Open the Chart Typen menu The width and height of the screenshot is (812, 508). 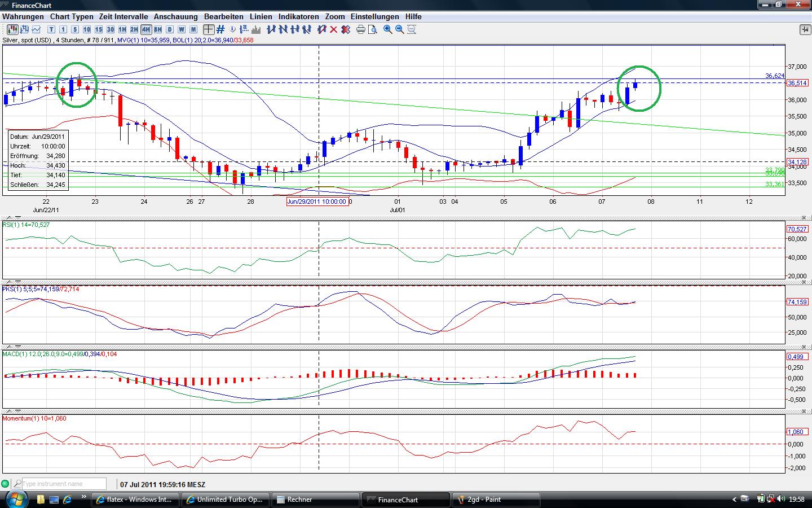72,16
